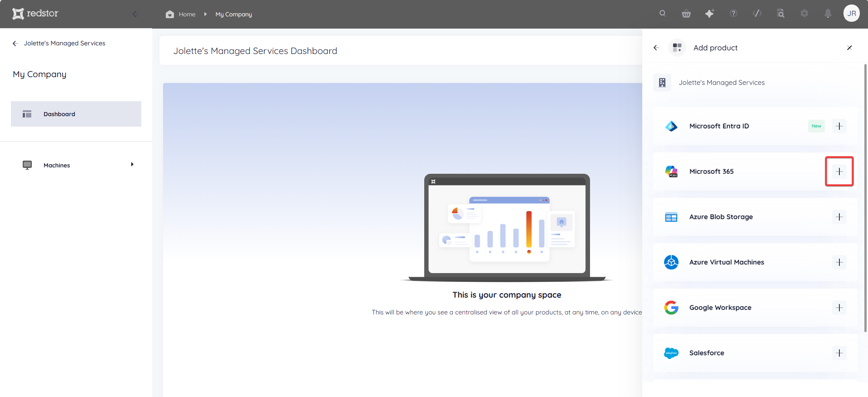The width and height of the screenshot is (868, 397).
Task: Click the sparkle AI icon
Action: (x=709, y=14)
